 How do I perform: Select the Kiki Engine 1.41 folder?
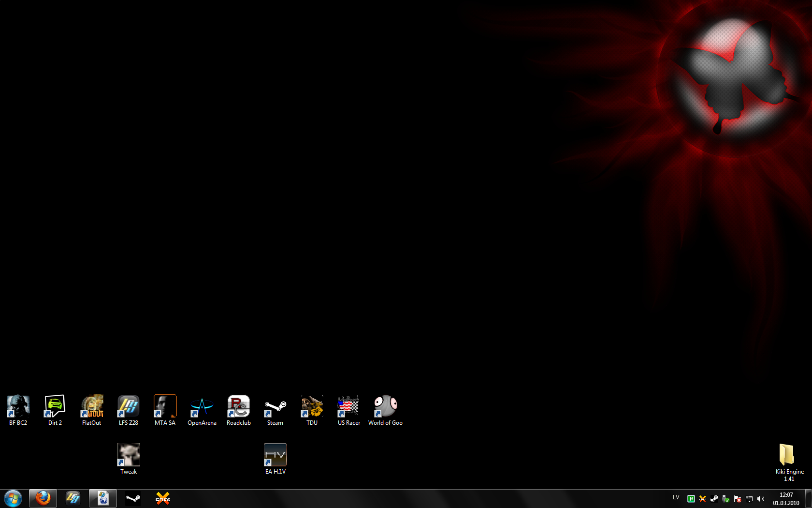pyautogui.click(x=790, y=463)
